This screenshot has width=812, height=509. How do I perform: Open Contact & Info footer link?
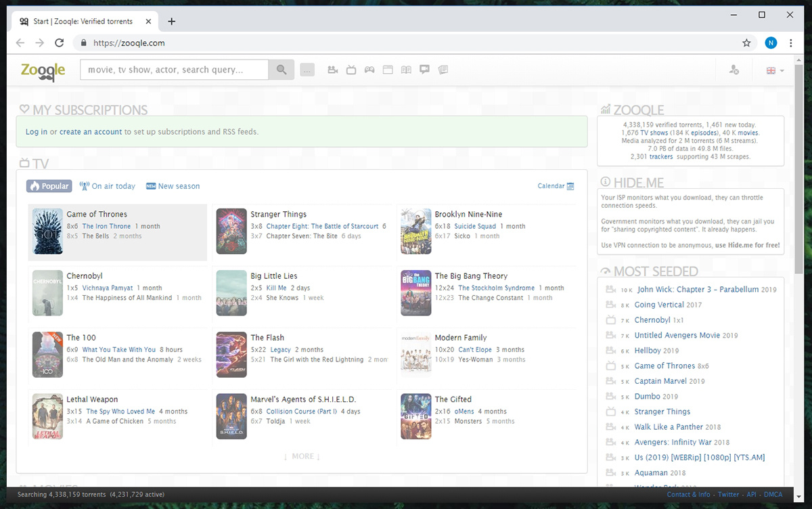pos(688,495)
